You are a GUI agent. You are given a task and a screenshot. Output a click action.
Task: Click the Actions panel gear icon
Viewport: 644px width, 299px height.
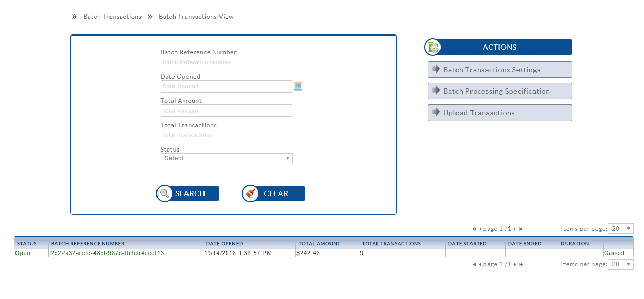432,48
